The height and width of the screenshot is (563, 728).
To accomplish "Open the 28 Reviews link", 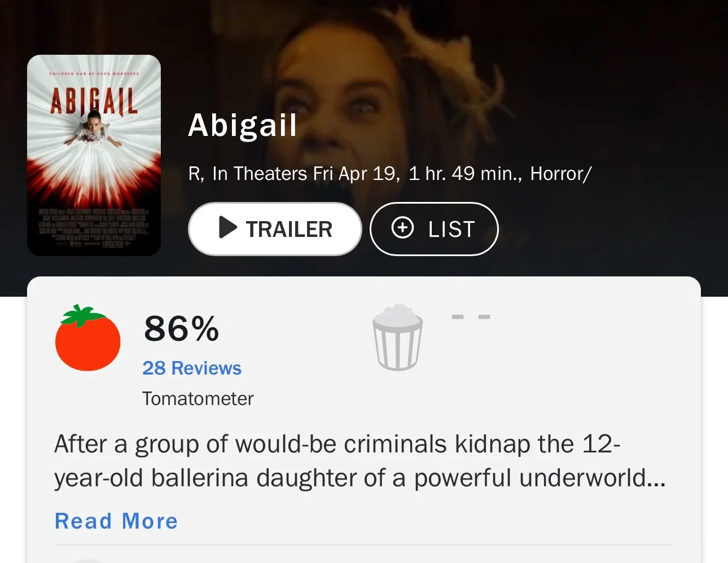I will coord(192,368).
